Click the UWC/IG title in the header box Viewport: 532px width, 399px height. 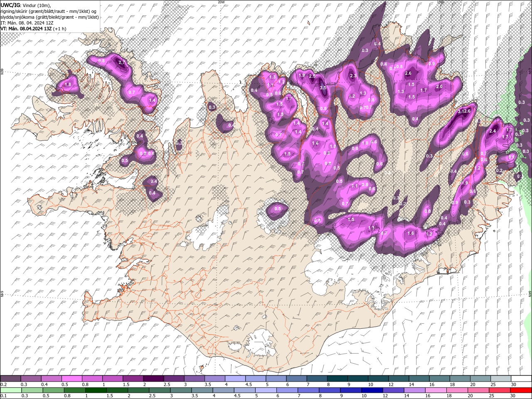pos(10,5)
